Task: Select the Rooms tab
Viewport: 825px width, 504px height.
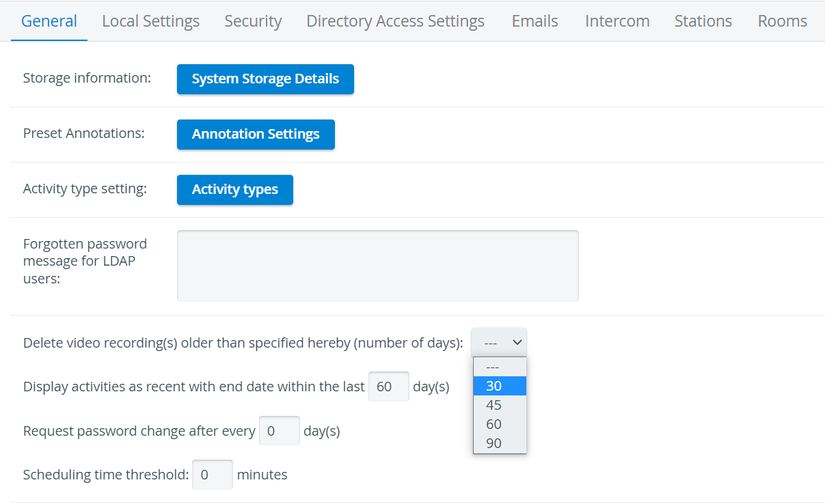Action: pos(782,21)
